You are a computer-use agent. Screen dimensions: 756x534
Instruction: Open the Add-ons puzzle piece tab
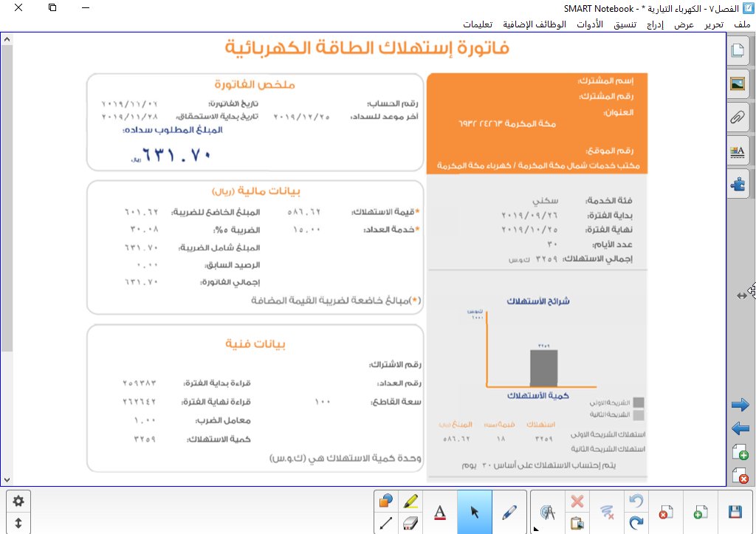tap(738, 184)
